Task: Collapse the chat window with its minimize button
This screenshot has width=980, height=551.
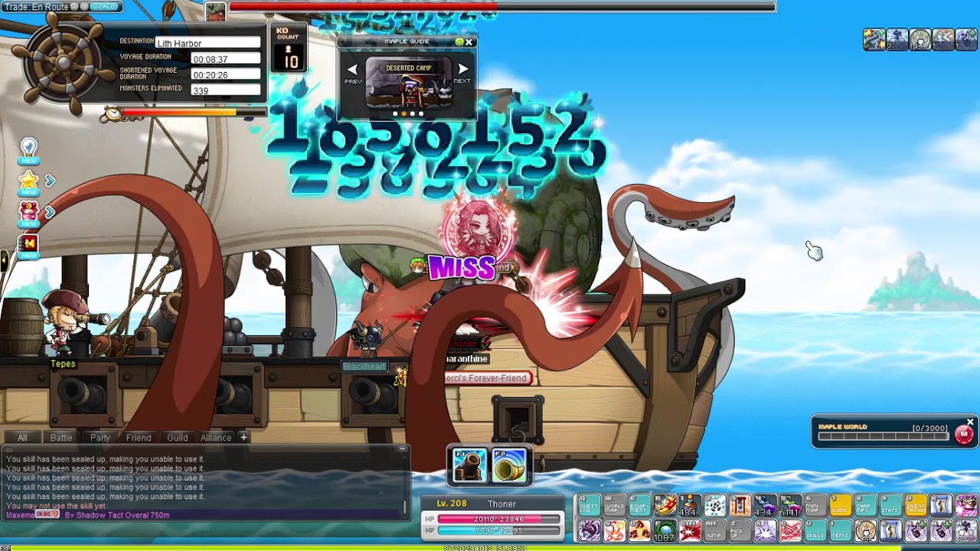Action: [x=402, y=449]
